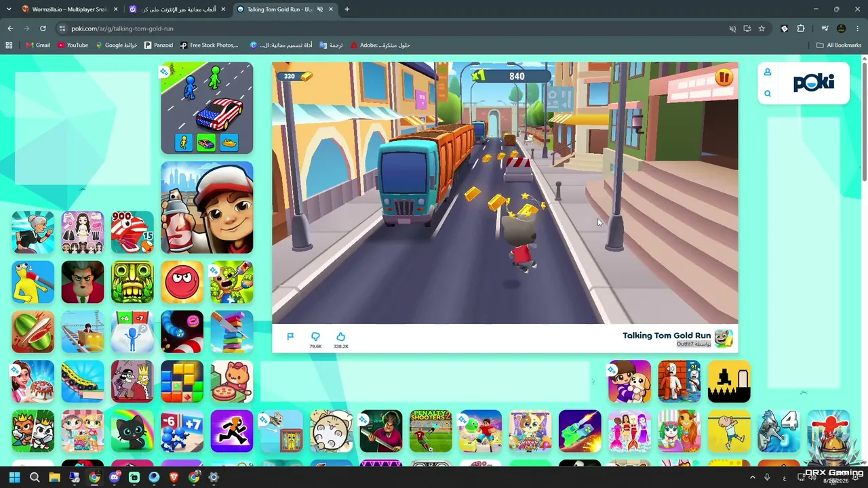Open the crowd and flag car game thumbnail
The height and width of the screenshot is (488, 868).
[207, 108]
